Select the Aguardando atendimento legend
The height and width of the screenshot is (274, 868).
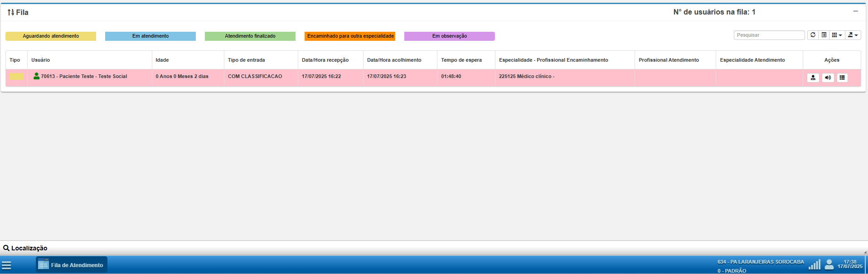pyautogui.click(x=51, y=36)
